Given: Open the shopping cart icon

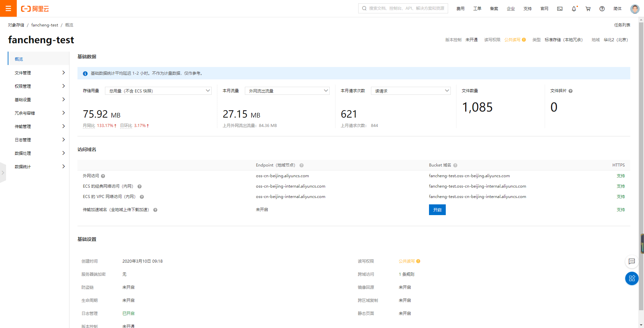Looking at the screenshot, I should pos(588,9).
